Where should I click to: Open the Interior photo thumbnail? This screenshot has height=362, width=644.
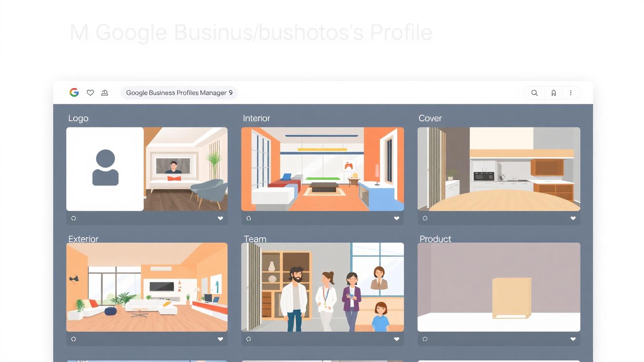coord(322,169)
